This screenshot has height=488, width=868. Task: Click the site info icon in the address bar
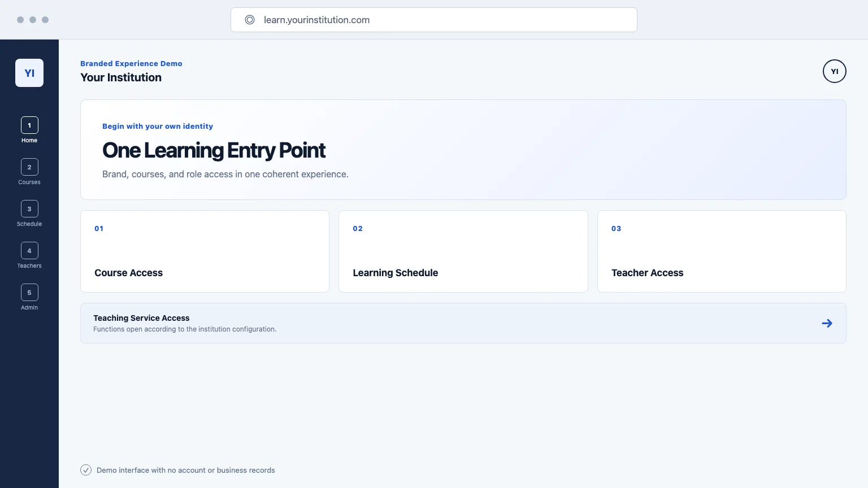250,20
